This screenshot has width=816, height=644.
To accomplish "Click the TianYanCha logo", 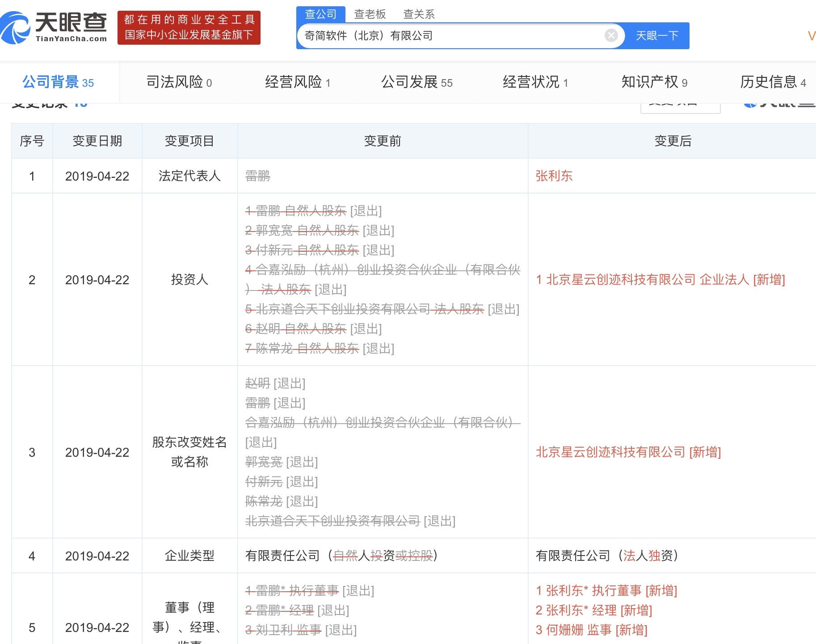I will click(54, 27).
